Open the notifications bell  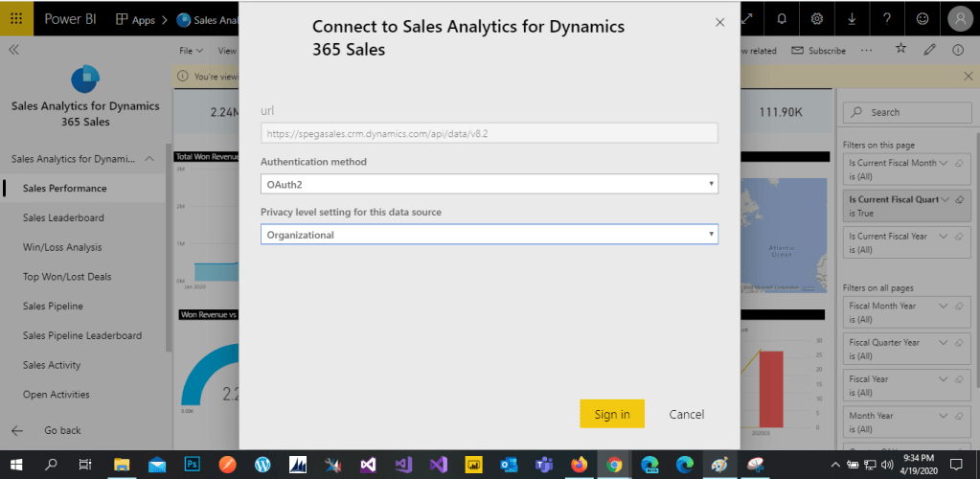click(781, 18)
